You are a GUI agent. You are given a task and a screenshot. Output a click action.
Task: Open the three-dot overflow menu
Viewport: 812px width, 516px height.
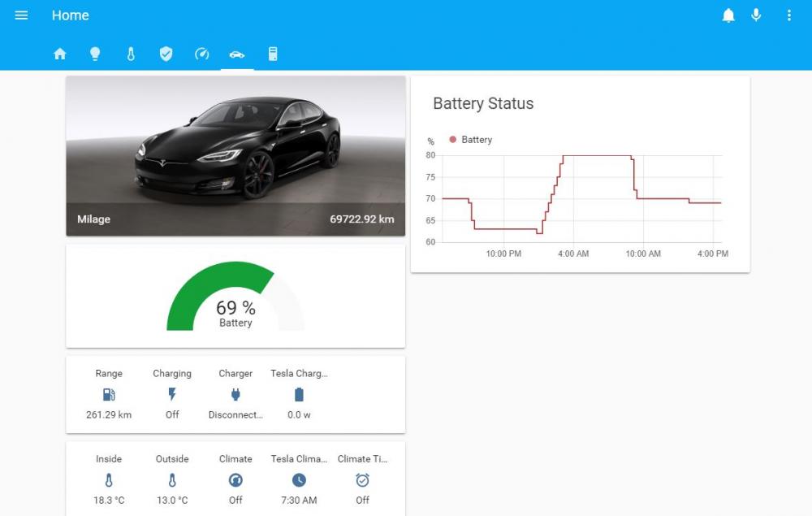pyautogui.click(x=788, y=15)
